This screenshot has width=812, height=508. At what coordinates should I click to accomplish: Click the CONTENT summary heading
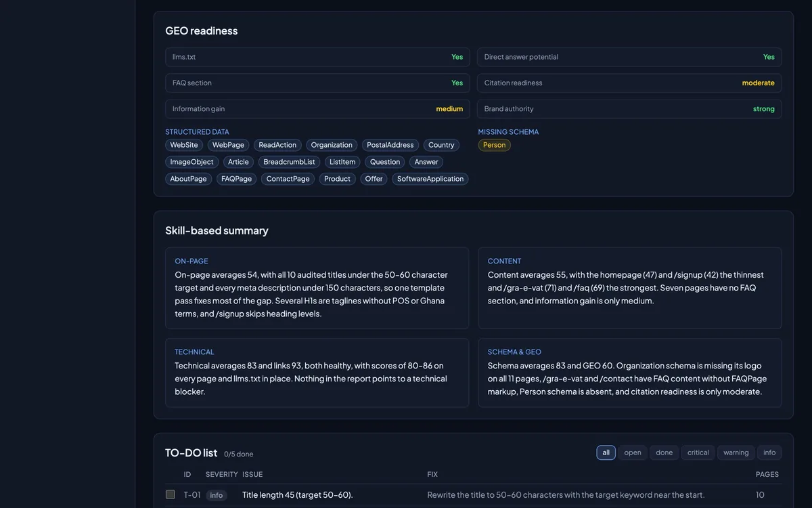pos(505,261)
